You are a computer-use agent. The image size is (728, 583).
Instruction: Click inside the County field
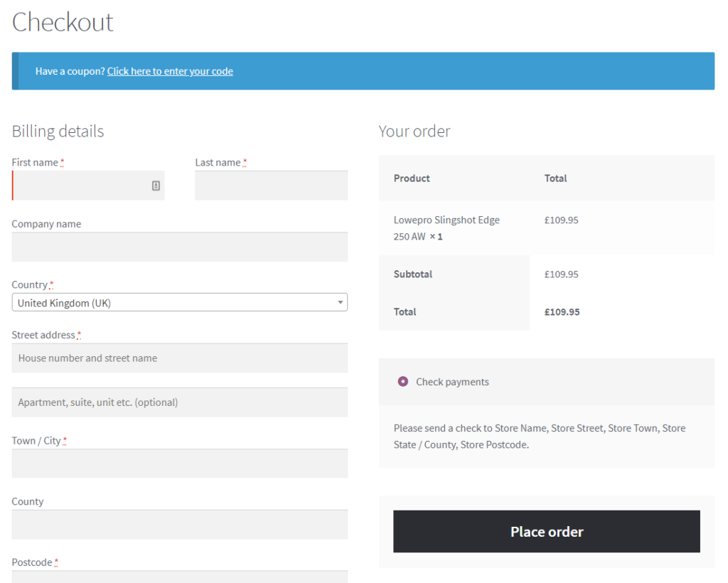click(179, 524)
